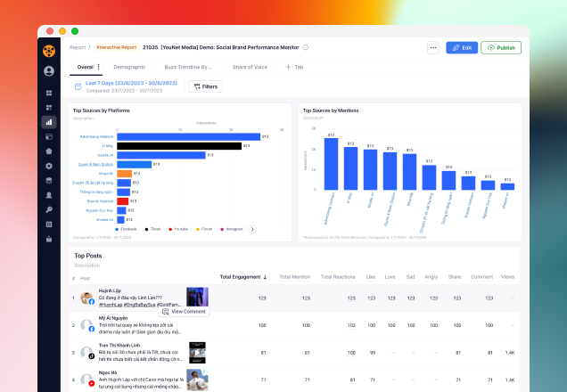This screenshot has width=567, height=392.
Task: Click the key icon in sidebar
Action: (48, 209)
